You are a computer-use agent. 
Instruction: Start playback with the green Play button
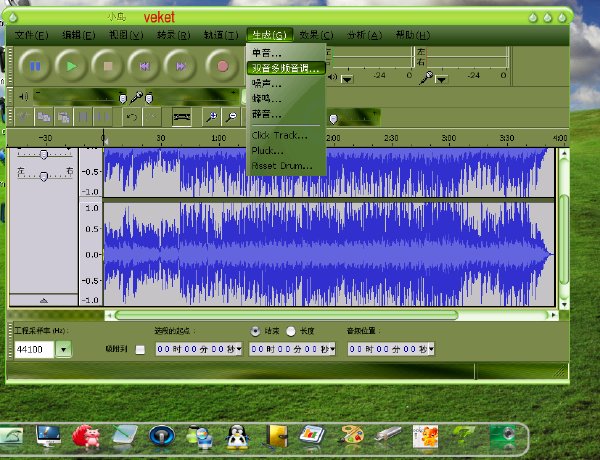pos(71,66)
